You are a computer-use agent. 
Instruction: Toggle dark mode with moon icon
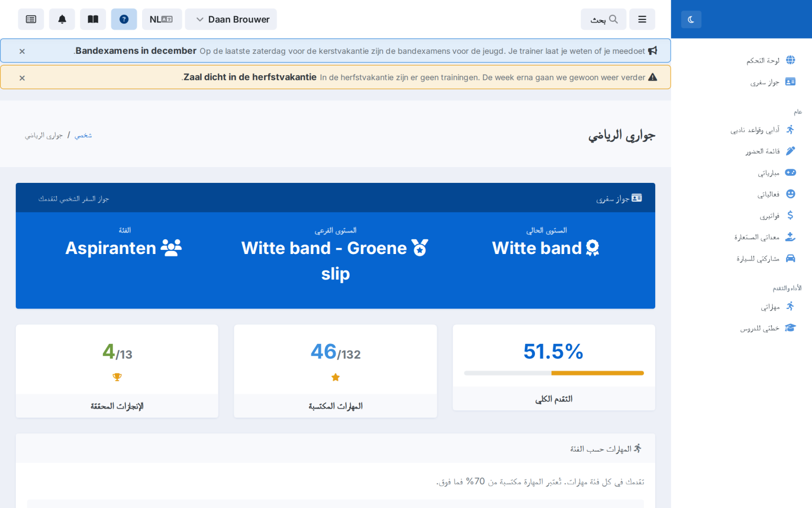pos(691,19)
